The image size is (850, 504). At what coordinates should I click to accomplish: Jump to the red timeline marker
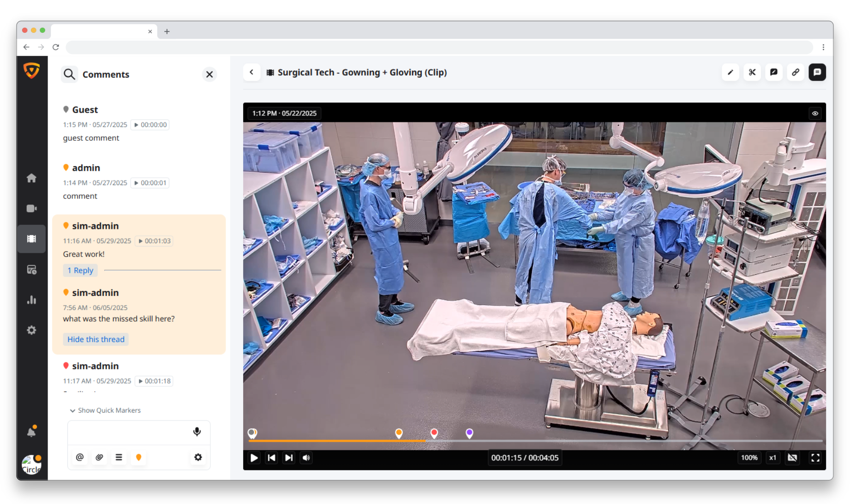click(434, 433)
